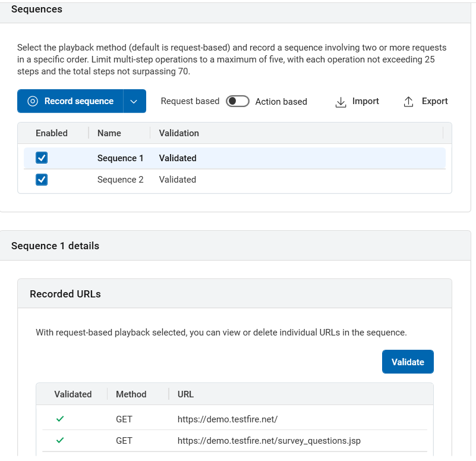The height and width of the screenshot is (461, 476).
Task: Open the Record sequence split-button chevron
Action: click(134, 101)
